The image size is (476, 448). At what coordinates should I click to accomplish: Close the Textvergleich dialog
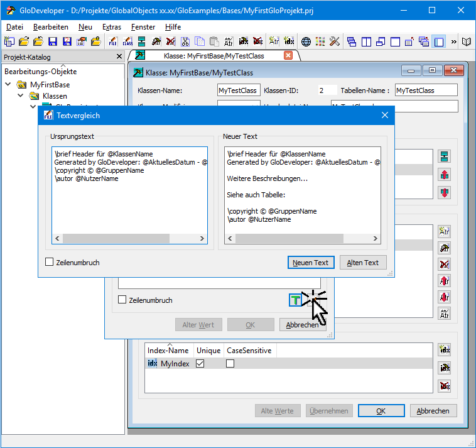pyautogui.click(x=385, y=115)
